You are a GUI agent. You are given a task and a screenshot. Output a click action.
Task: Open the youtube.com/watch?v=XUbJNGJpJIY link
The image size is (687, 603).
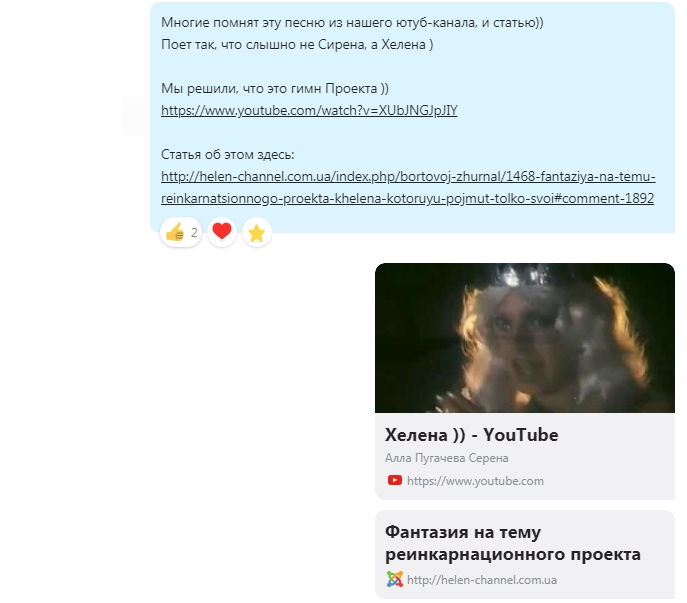(x=309, y=110)
